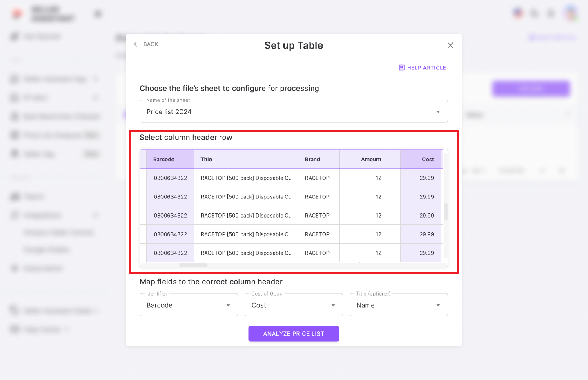This screenshot has width=588, height=380.
Task: Click the circular app logo in top-left corner
Action: coord(16,13)
